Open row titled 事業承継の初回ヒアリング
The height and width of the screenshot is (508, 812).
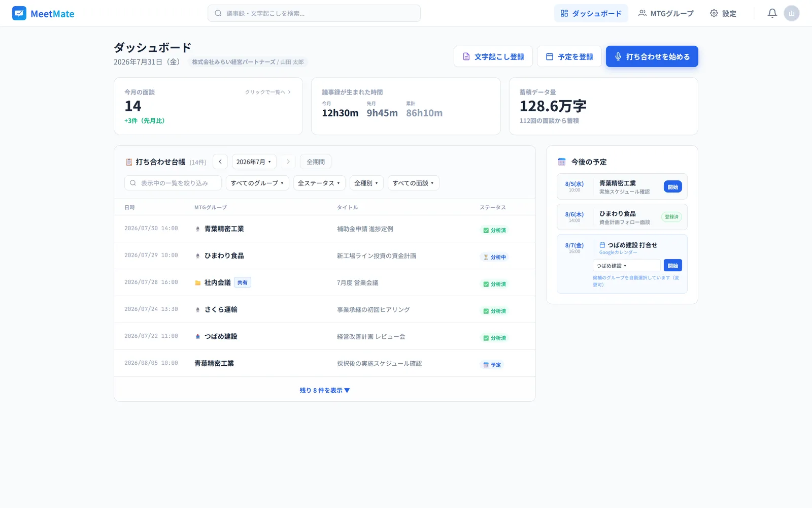[325, 310]
